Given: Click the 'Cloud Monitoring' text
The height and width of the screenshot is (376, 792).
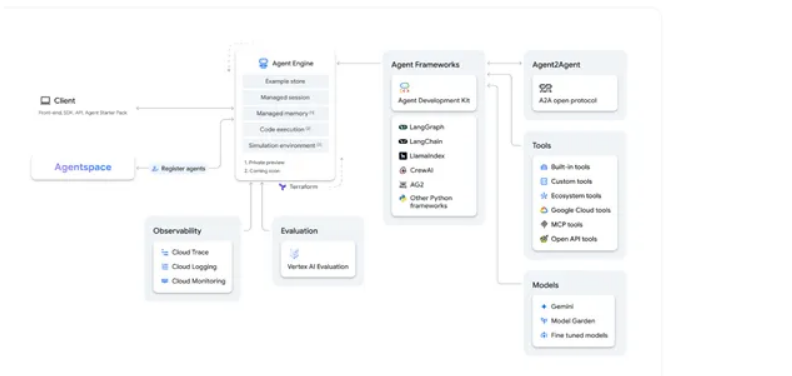Looking at the screenshot, I should pos(199,281).
